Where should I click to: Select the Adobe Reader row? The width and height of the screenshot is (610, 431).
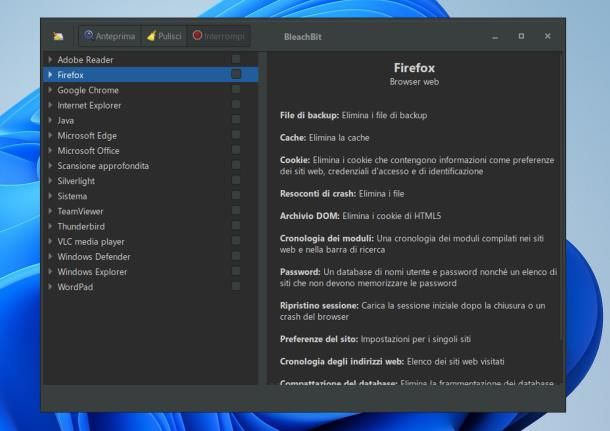pos(151,60)
